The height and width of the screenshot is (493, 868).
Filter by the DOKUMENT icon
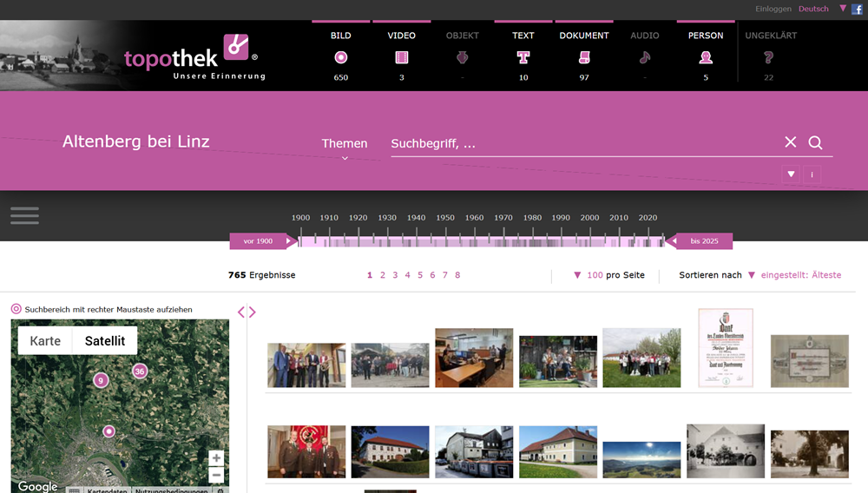[x=584, y=57]
